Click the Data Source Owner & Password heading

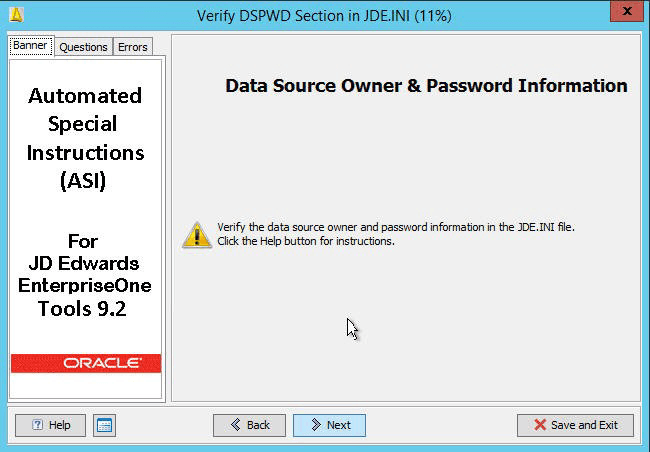click(426, 86)
